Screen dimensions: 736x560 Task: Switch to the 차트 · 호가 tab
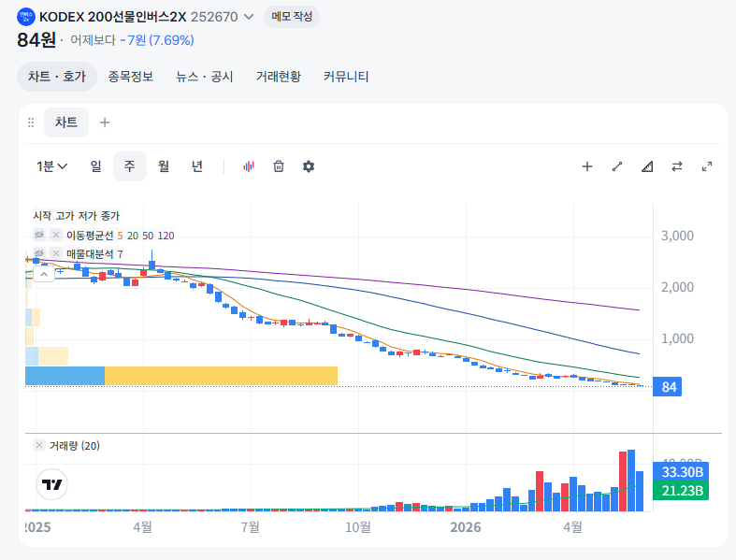pyautogui.click(x=57, y=77)
